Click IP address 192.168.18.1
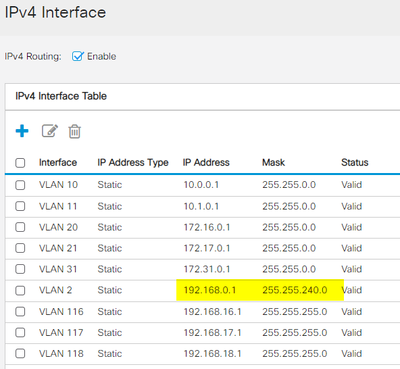This screenshot has width=400, height=369. (x=212, y=354)
